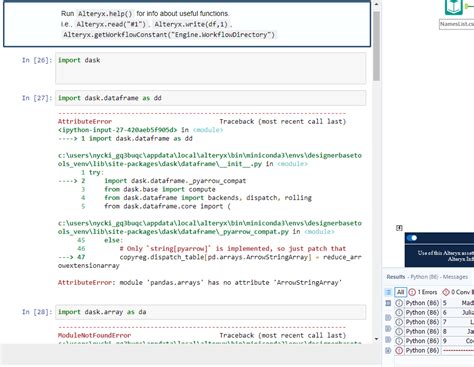Click the In [26] cell prompt
Image resolution: width=474 pixels, height=367 pixels.
coord(37,60)
